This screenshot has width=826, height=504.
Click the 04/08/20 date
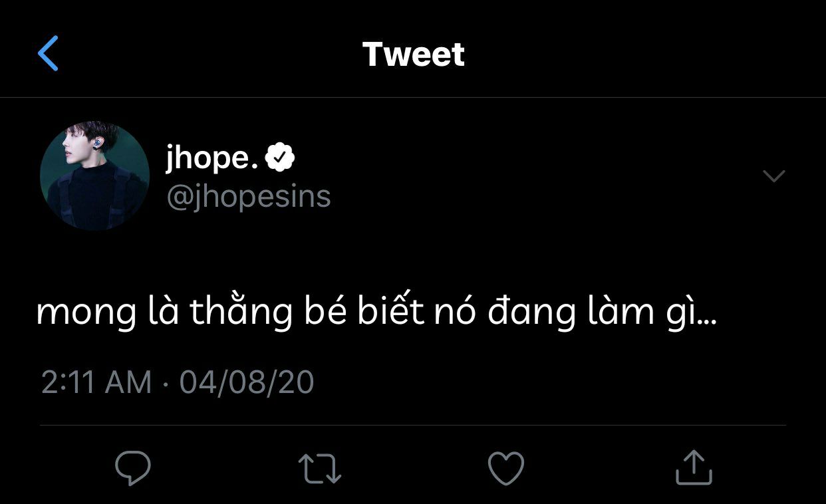coord(247,383)
